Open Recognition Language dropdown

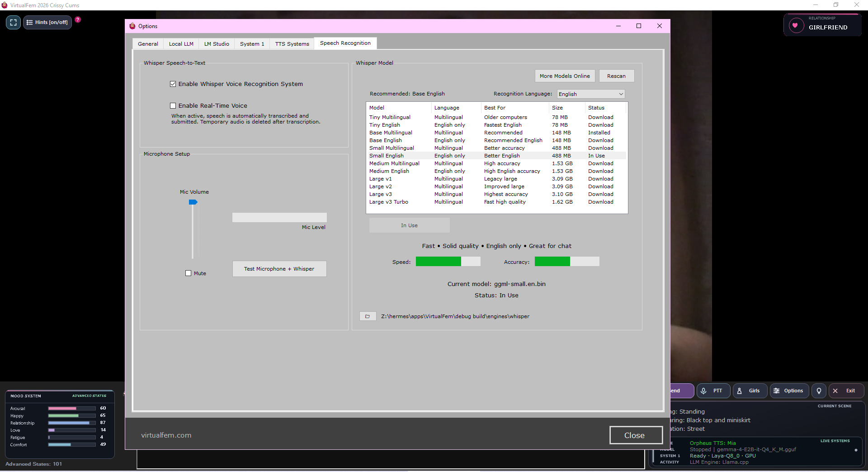pos(591,94)
